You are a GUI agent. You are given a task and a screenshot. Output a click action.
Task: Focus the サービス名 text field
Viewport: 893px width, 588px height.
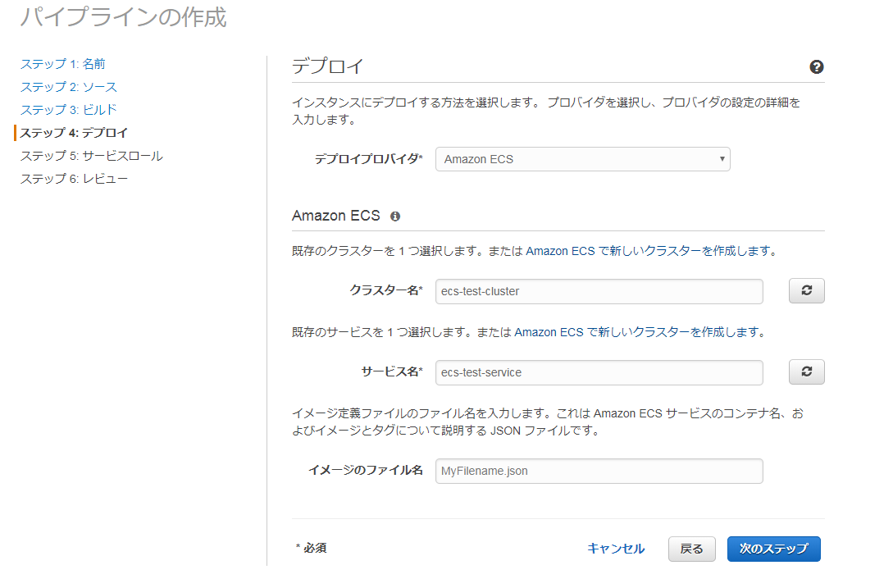[x=599, y=372]
